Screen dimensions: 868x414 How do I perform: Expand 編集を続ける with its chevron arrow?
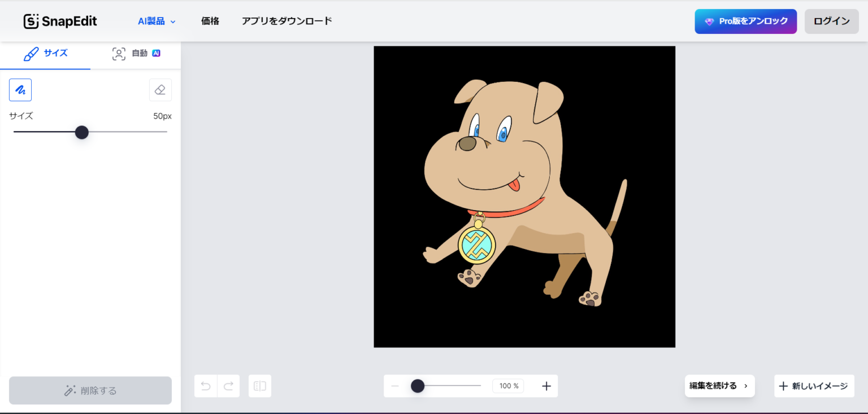pyautogui.click(x=745, y=386)
